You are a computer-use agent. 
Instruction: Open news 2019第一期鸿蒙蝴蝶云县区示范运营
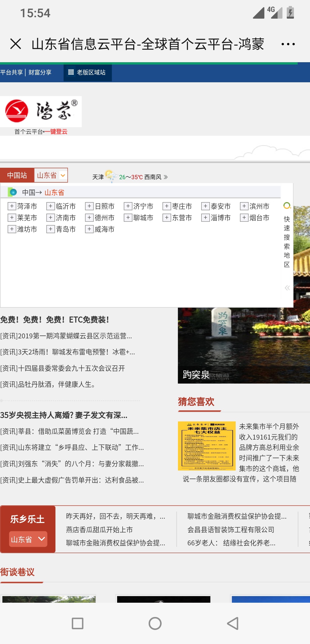tap(66, 336)
